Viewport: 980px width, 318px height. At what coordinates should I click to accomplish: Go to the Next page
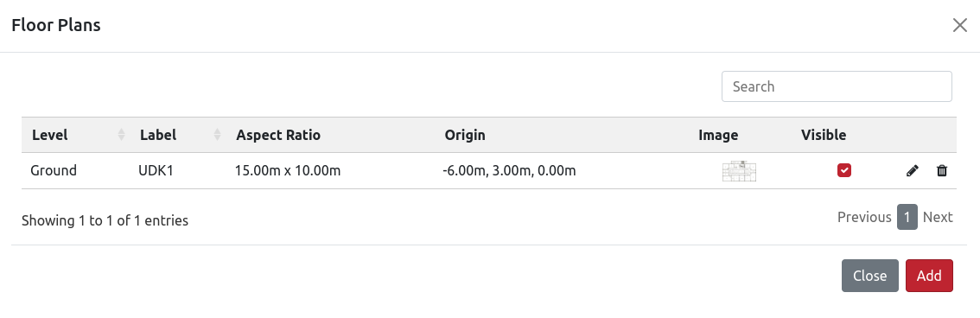tap(938, 217)
